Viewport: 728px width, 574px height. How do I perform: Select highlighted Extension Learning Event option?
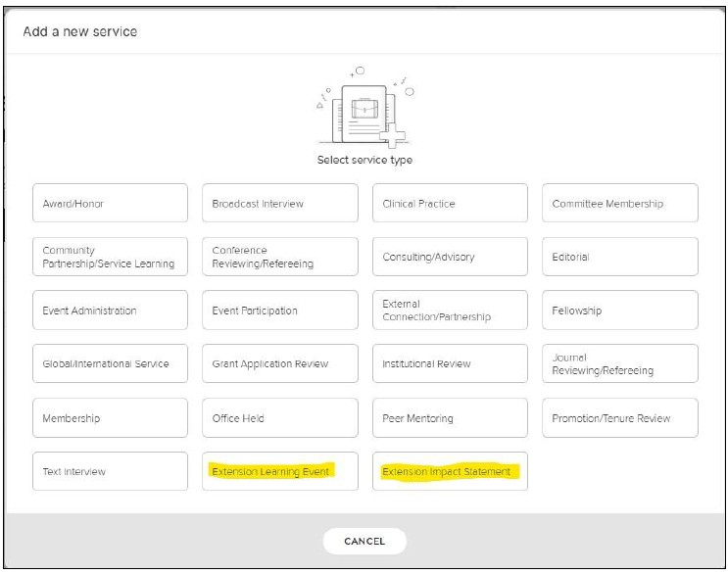coord(279,471)
